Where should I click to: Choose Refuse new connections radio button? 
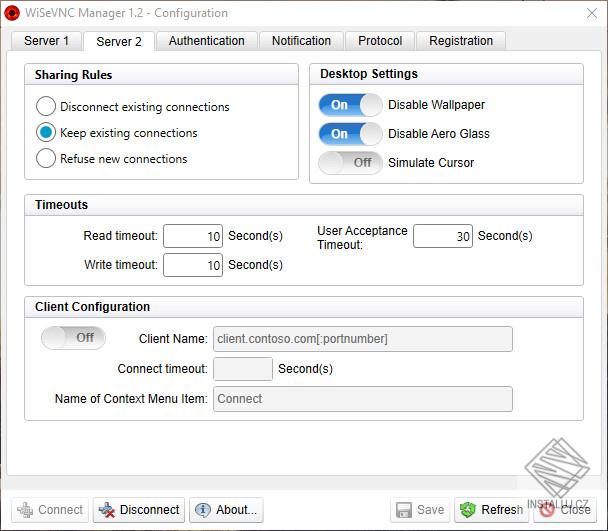(46, 158)
